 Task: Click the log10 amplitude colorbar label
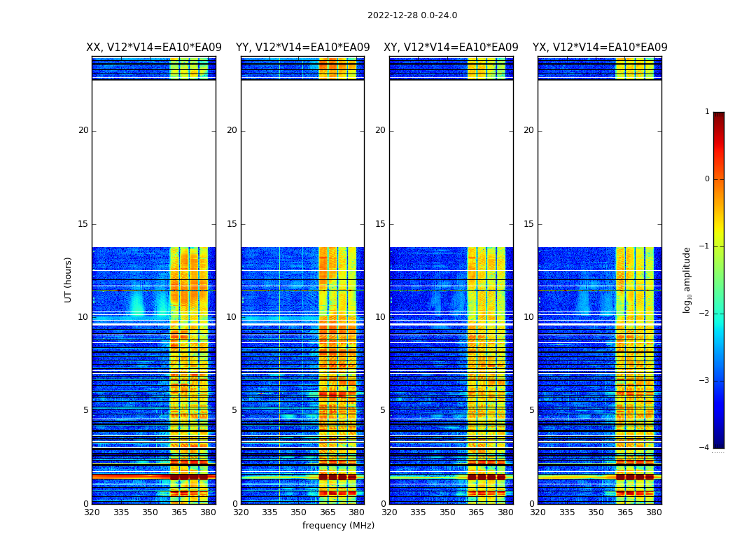click(x=687, y=279)
